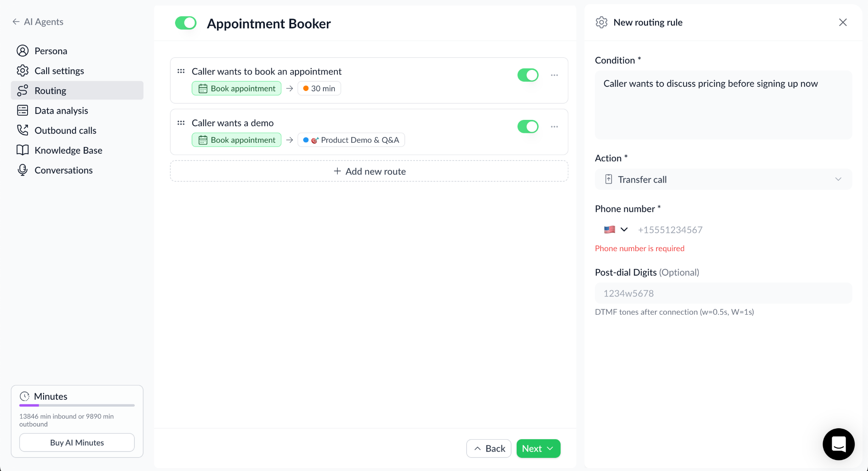Disable the 'Caller wants a demo' route
The image size is (868, 471).
[528, 126]
